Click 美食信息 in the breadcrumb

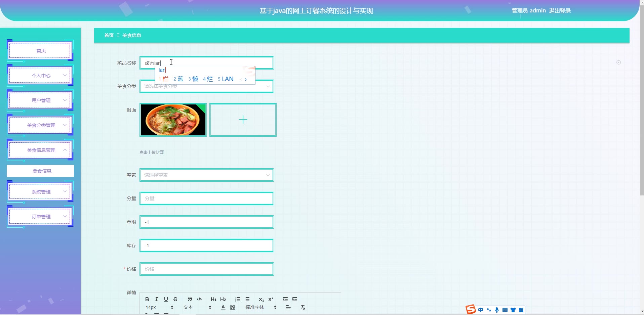point(132,35)
